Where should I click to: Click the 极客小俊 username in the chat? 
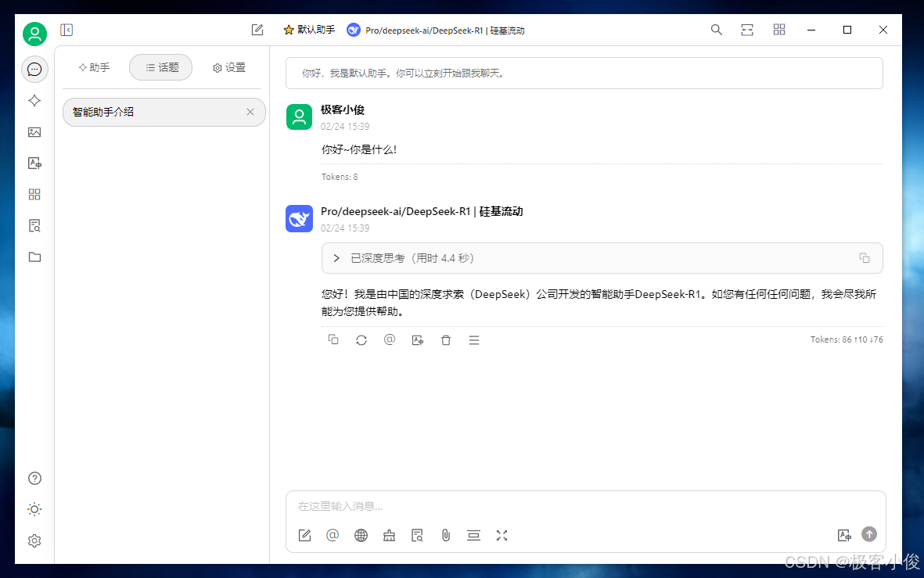click(x=343, y=109)
